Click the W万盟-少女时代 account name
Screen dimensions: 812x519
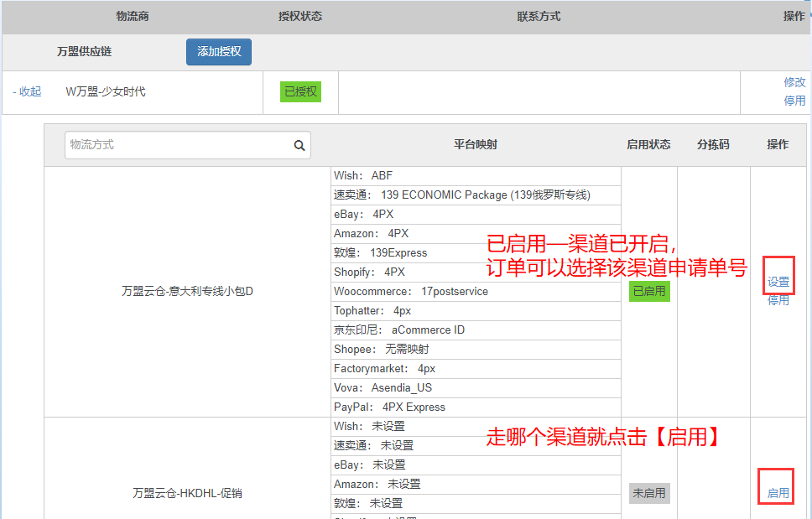[106, 91]
